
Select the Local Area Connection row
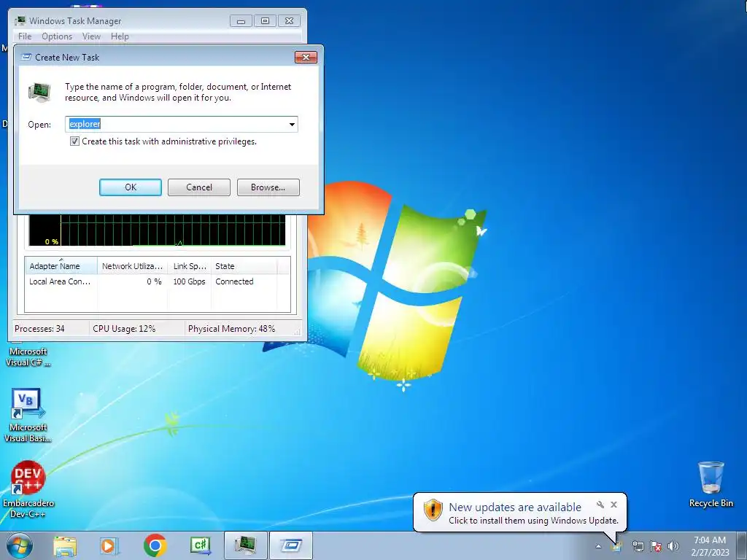click(x=158, y=281)
